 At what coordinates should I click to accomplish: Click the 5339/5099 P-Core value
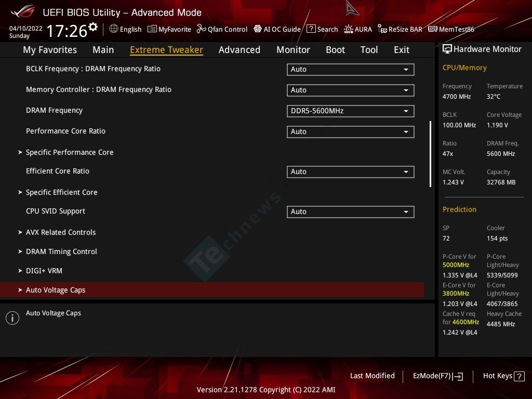[x=502, y=275]
